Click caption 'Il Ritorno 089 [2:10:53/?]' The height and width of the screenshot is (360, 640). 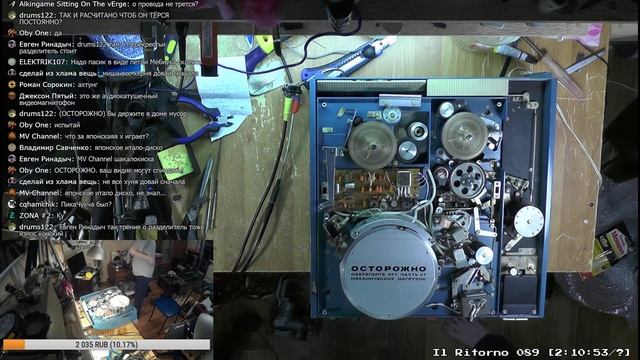click(x=531, y=352)
